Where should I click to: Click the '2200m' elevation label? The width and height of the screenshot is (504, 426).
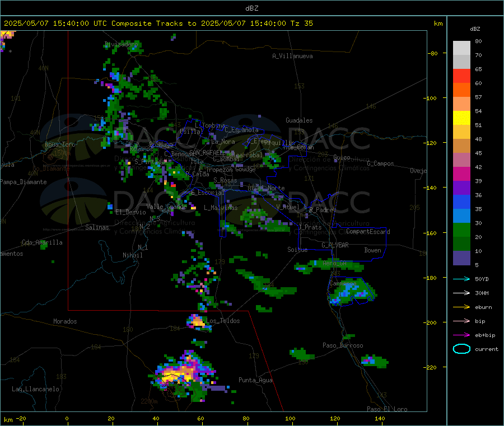click(x=149, y=401)
